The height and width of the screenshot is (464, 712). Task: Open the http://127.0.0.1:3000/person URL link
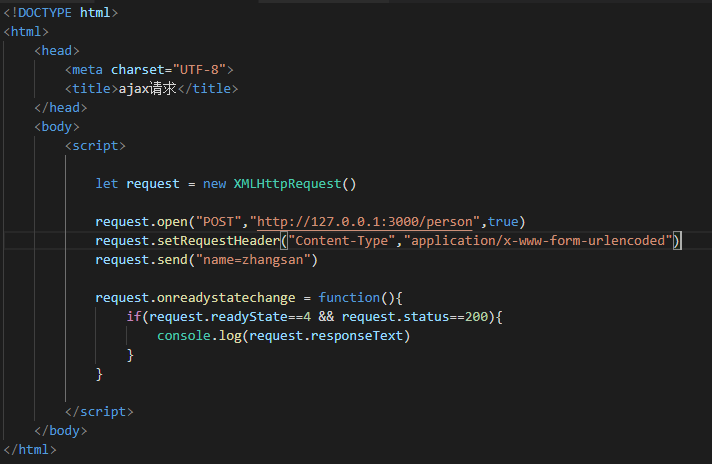click(365, 222)
